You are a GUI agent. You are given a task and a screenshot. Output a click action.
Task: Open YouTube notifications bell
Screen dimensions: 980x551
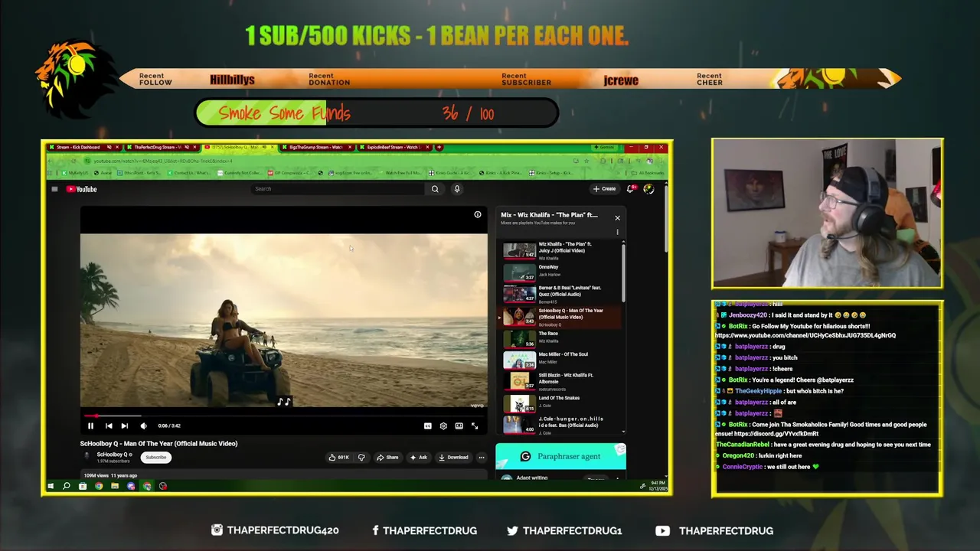pyautogui.click(x=631, y=189)
